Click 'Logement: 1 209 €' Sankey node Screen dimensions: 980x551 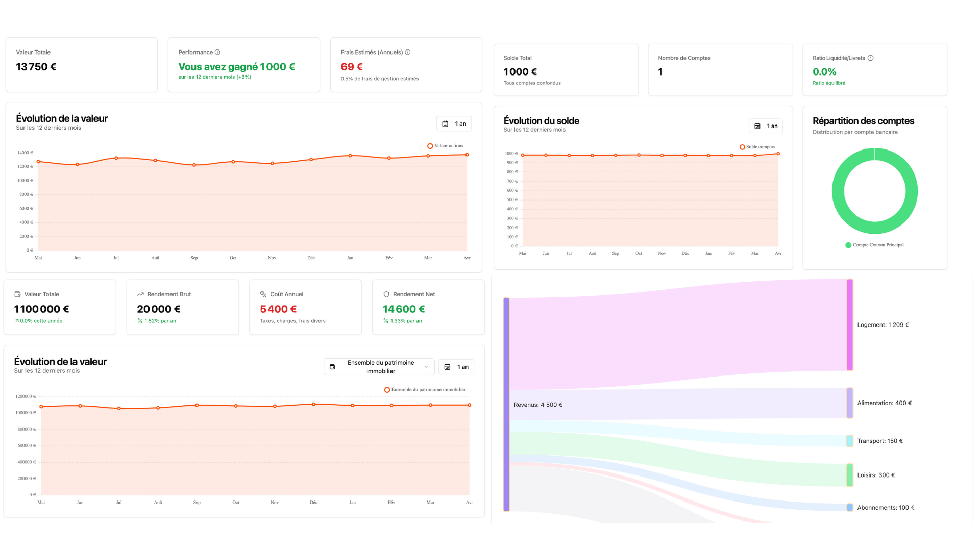click(x=850, y=325)
